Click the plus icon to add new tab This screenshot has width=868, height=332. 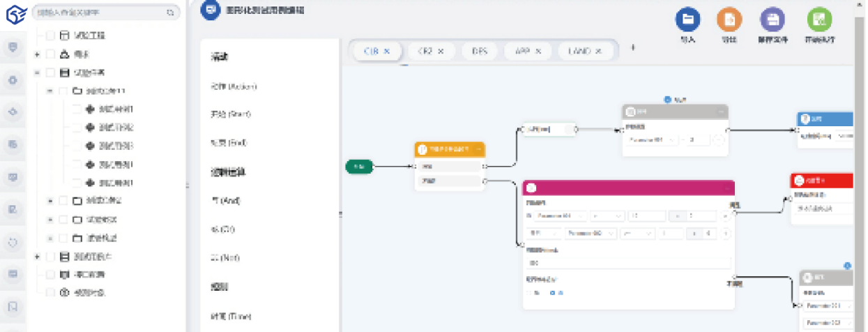pos(633,48)
